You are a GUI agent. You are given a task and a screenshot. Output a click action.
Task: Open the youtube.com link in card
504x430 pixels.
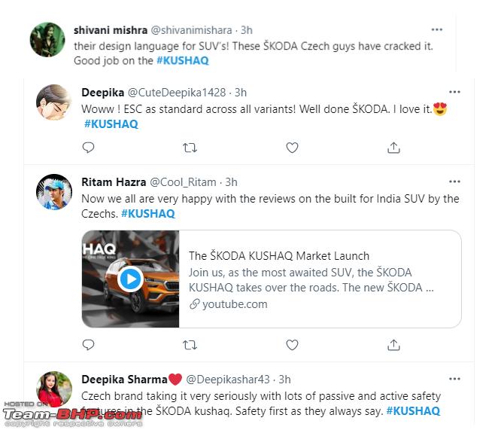(228, 304)
